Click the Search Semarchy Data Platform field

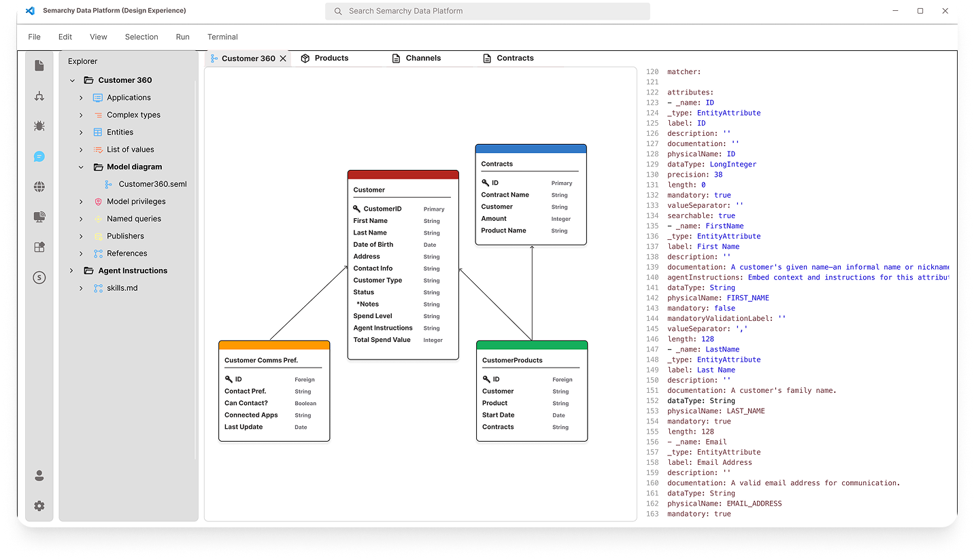click(487, 11)
